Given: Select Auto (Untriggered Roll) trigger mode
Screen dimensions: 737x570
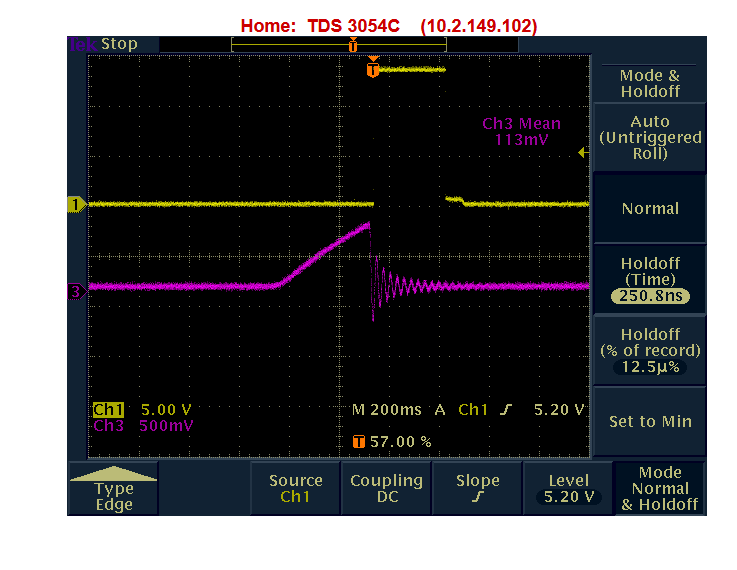Looking at the screenshot, I should click(650, 137).
